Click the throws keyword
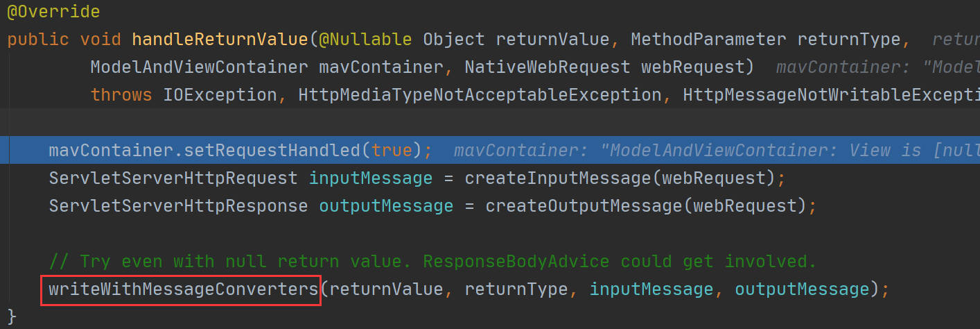Screen dimensions: 980x329 (x=121, y=94)
